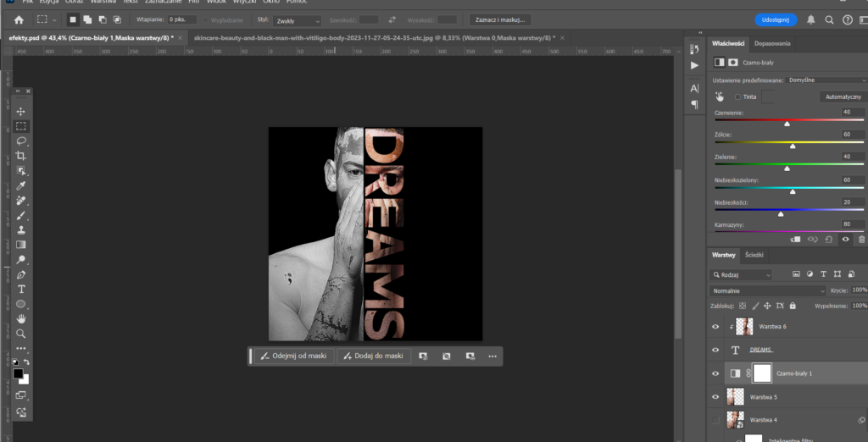Viewport: 868px width, 442px height.
Task: Open the Normalnie blend mode dropdown
Action: tap(768, 290)
